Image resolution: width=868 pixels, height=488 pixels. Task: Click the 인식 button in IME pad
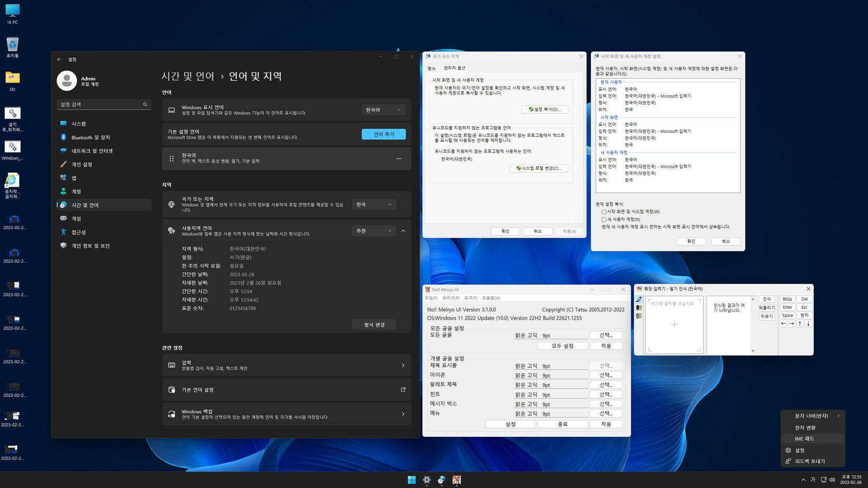[x=766, y=299]
